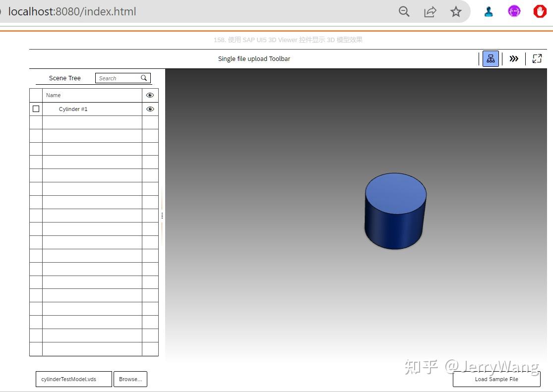This screenshot has height=392, width=553.
Task: Click the cylinderTestModel.vds file field
Action: (x=73, y=379)
